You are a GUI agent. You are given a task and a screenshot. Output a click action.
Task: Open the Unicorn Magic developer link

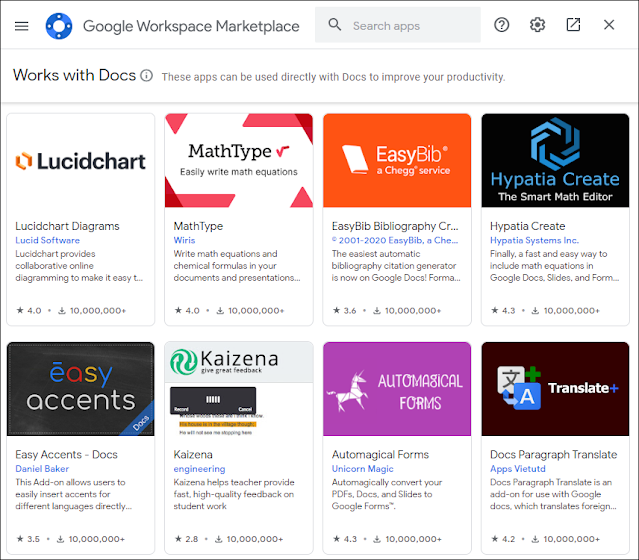(362, 469)
